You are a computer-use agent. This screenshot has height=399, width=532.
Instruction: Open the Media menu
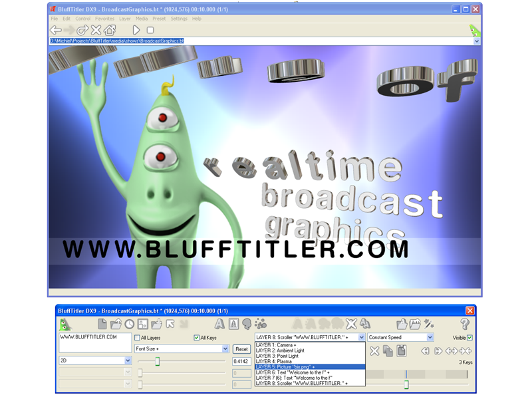[142, 19]
